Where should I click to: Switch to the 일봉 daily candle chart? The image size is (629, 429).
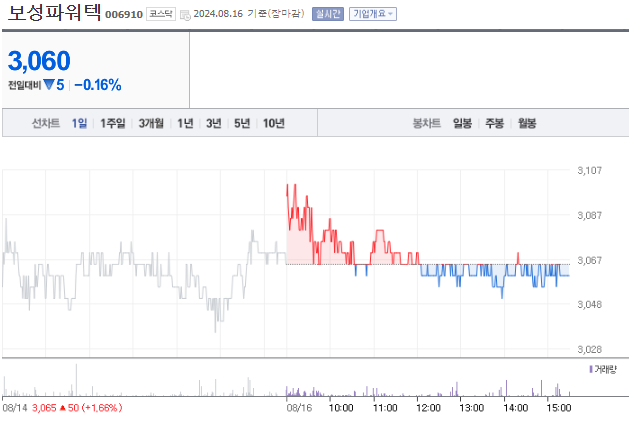pos(463,123)
